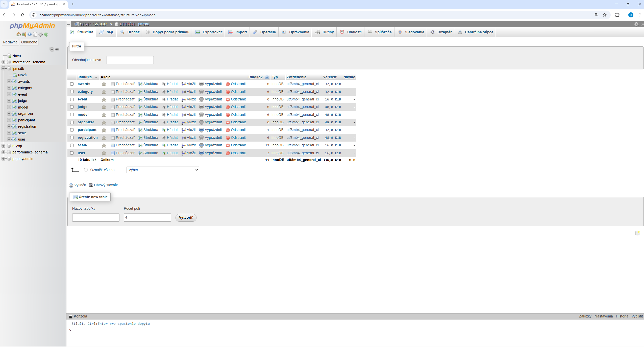Open the Dizajnér tab
Screen dimensions: 644x347
tap(441, 32)
